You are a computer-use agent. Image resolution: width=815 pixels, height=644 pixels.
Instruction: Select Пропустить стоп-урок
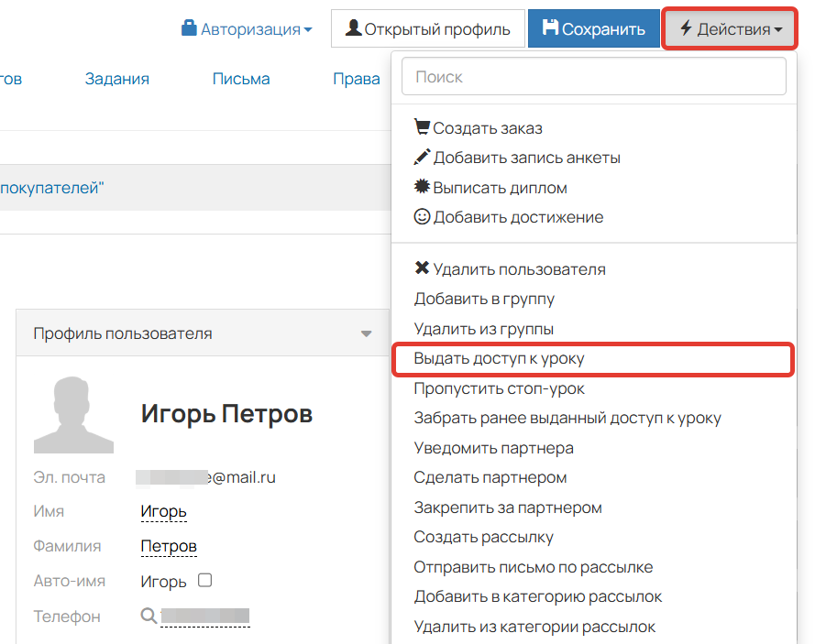tap(499, 388)
